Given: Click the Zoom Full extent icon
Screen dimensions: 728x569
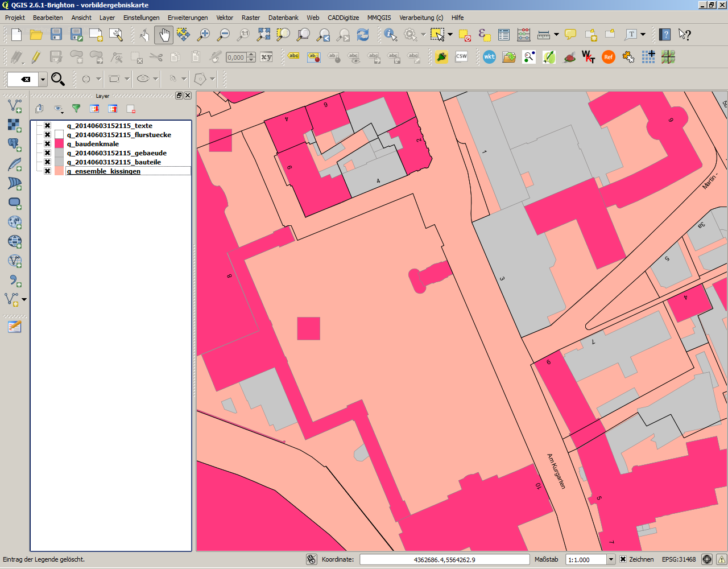Looking at the screenshot, I should click(263, 35).
